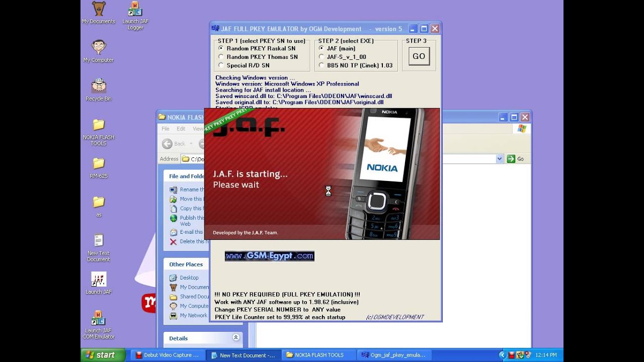Open the Explorer address bar dropdown

(x=500, y=159)
